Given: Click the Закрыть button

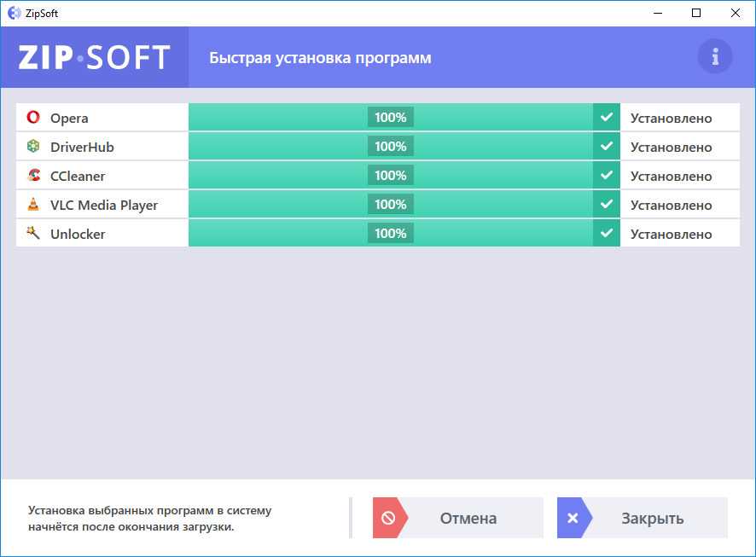Looking at the screenshot, I should point(643,518).
